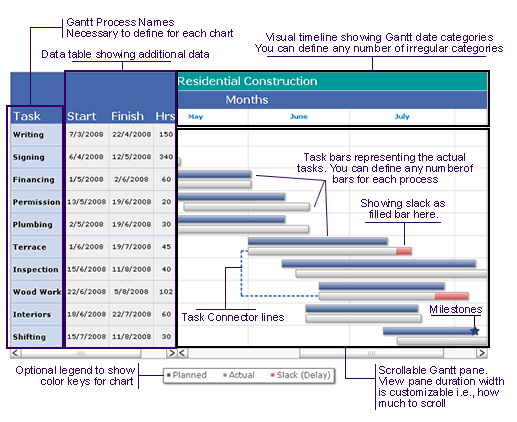
Task: Click the blue Planned legend marker
Action: click(169, 375)
